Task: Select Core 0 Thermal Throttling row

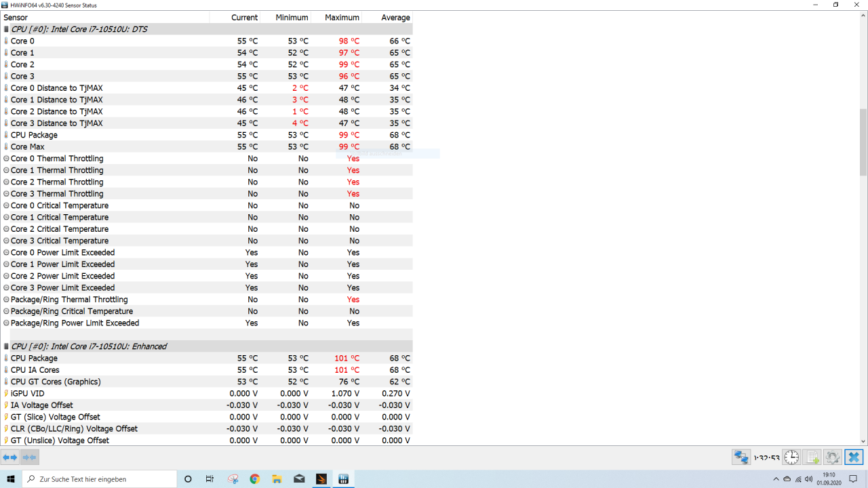Action: (206, 159)
